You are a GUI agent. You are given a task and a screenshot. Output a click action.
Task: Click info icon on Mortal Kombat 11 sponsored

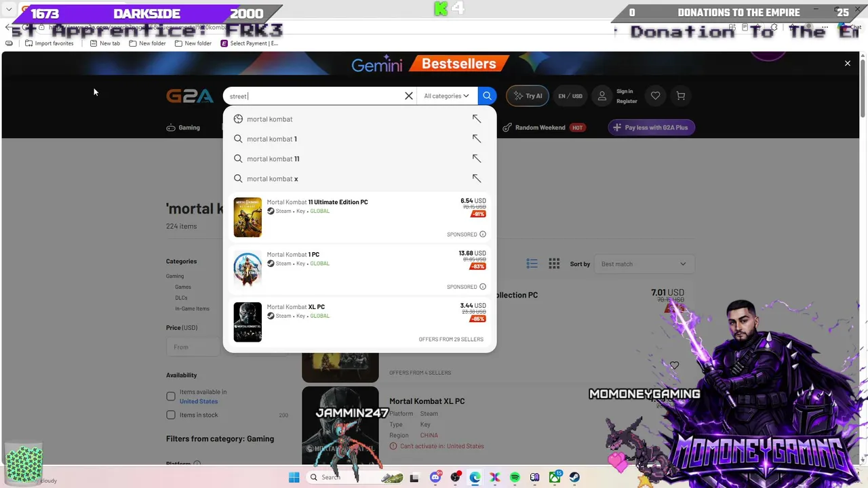483,235
